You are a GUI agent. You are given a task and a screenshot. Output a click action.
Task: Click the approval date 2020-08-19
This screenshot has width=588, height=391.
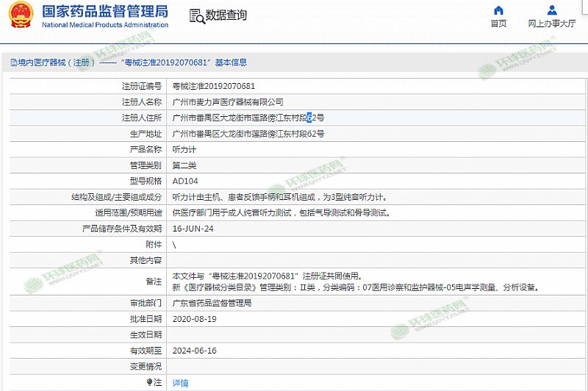(x=194, y=319)
